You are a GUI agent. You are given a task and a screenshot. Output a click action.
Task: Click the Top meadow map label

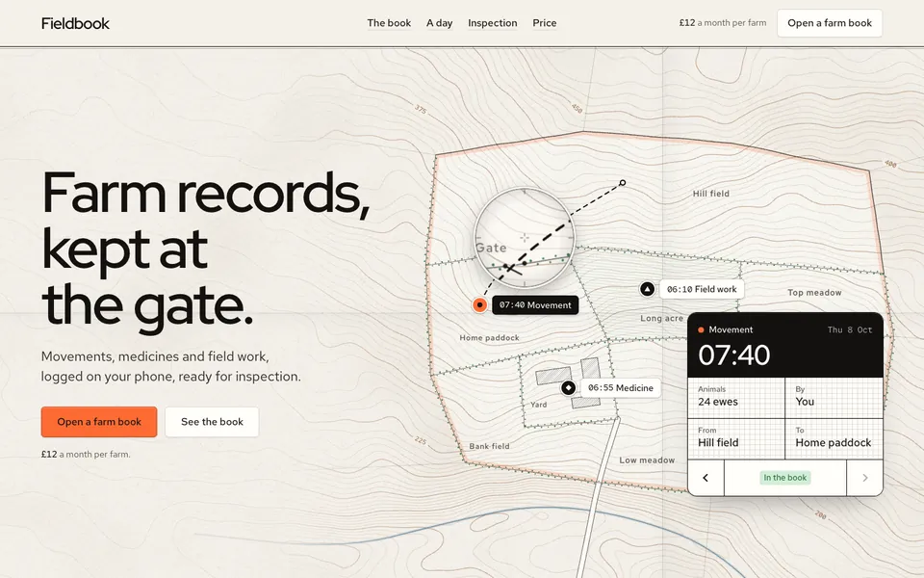click(x=814, y=293)
